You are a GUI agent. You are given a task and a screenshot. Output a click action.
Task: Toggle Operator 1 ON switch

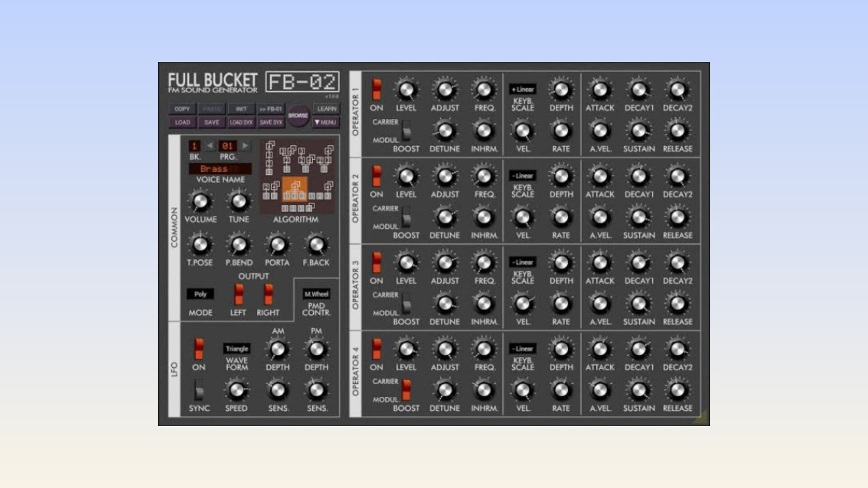pos(376,89)
